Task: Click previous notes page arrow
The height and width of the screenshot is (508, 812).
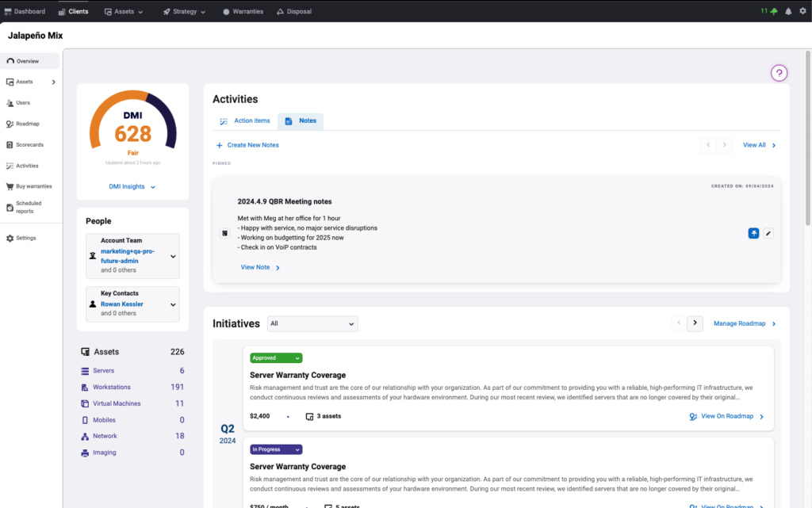Action: [x=708, y=145]
